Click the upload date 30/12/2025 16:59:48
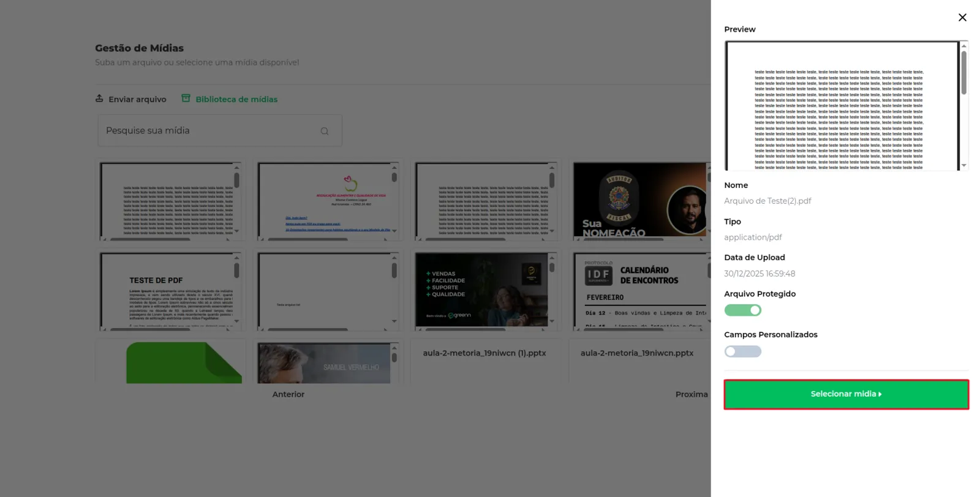Image resolution: width=980 pixels, height=497 pixels. point(759,274)
